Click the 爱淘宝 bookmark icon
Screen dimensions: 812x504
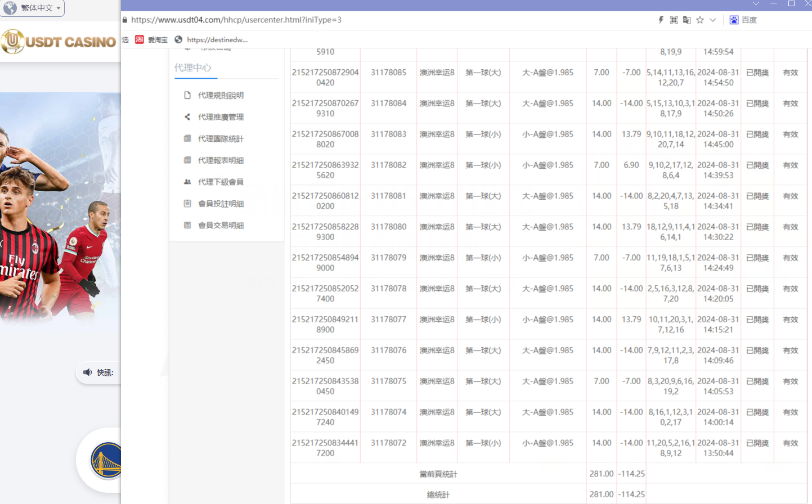click(140, 39)
